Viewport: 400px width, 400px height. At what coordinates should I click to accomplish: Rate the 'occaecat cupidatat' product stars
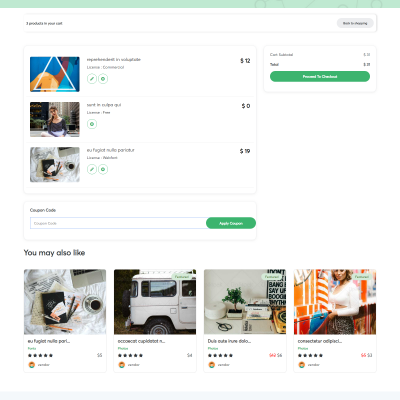[130, 355]
